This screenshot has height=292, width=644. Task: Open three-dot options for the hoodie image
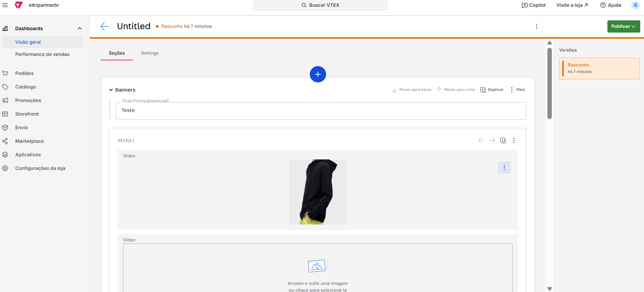tap(504, 168)
